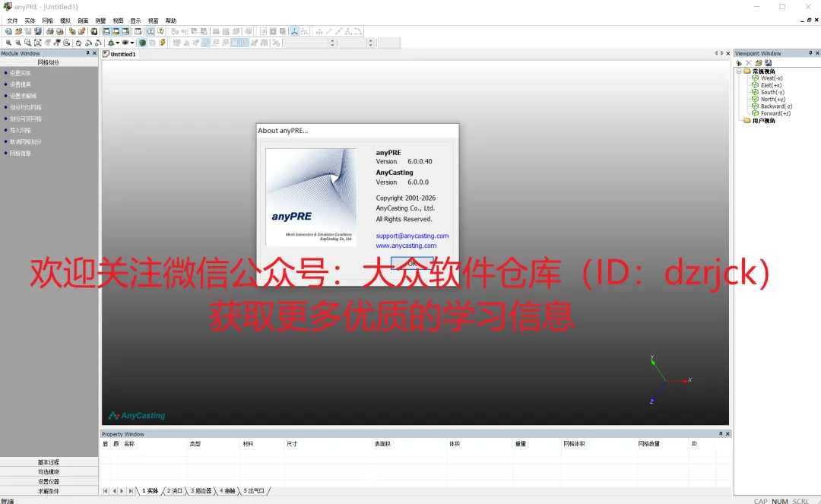Select the North(+y) viewpoint
The image size is (821, 504).
773,100
